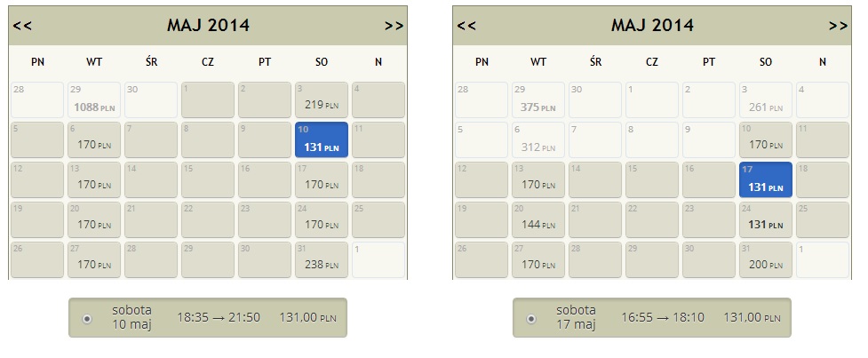Choose May 6 priced 312 PLN
The height and width of the screenshot is (358, 868).
[x=538, y=140]
